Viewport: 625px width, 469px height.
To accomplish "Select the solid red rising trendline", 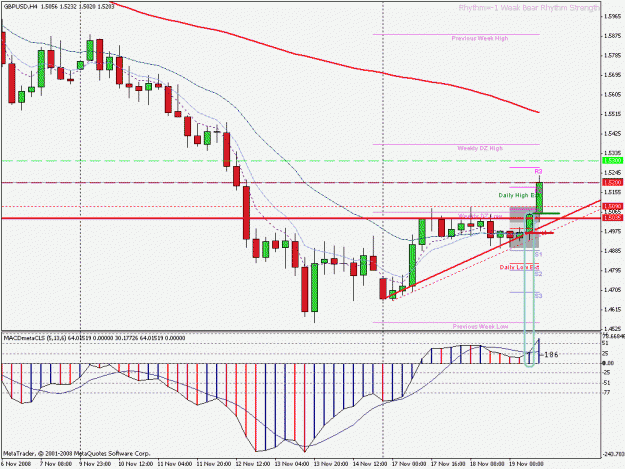I will (492, 250).
